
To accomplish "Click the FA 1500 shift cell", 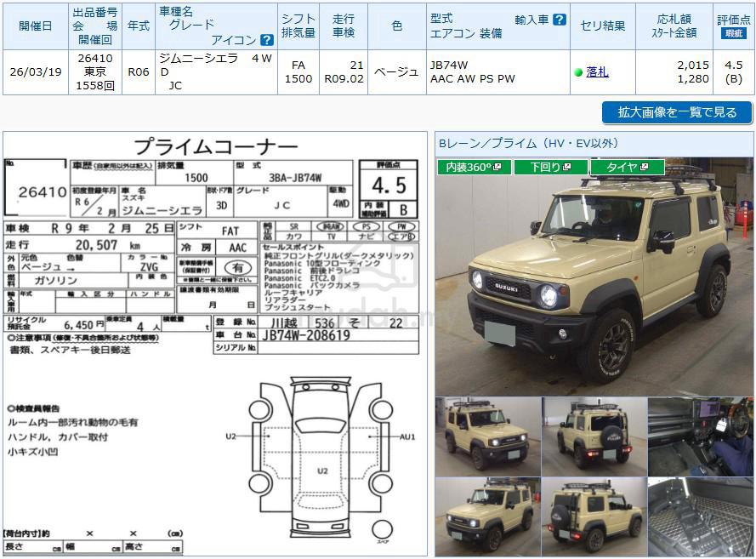I will 298,72.
